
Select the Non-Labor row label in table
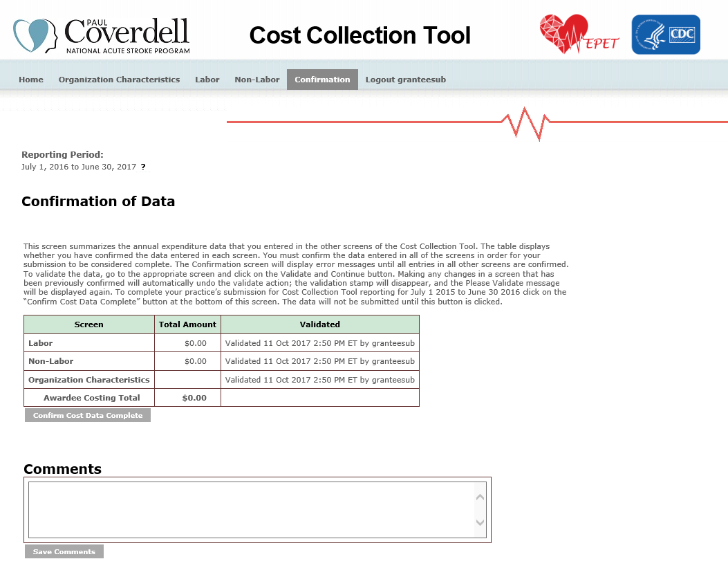tap(50, 361)
